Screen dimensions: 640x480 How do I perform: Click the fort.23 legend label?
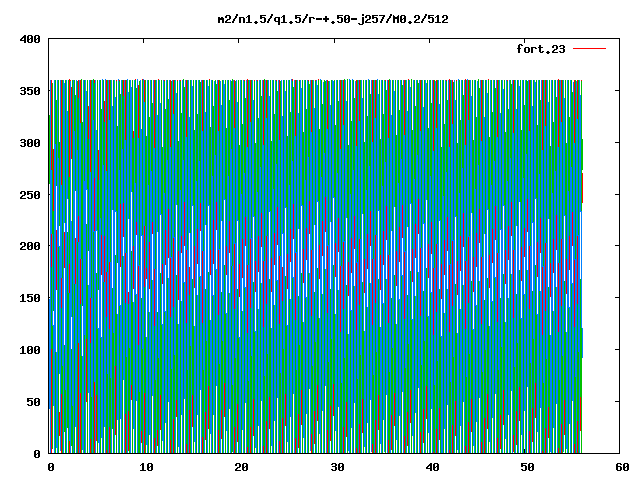point(541,49)
